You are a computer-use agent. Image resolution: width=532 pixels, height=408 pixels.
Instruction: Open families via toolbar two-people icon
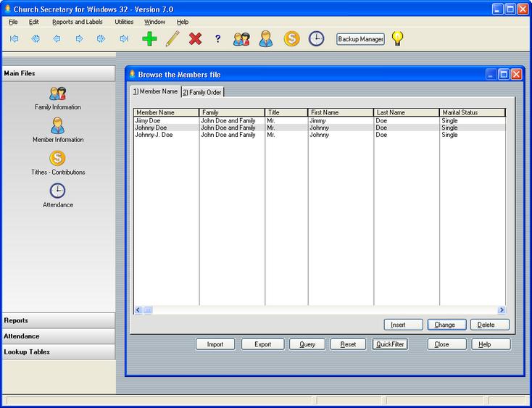coord(241,39)
